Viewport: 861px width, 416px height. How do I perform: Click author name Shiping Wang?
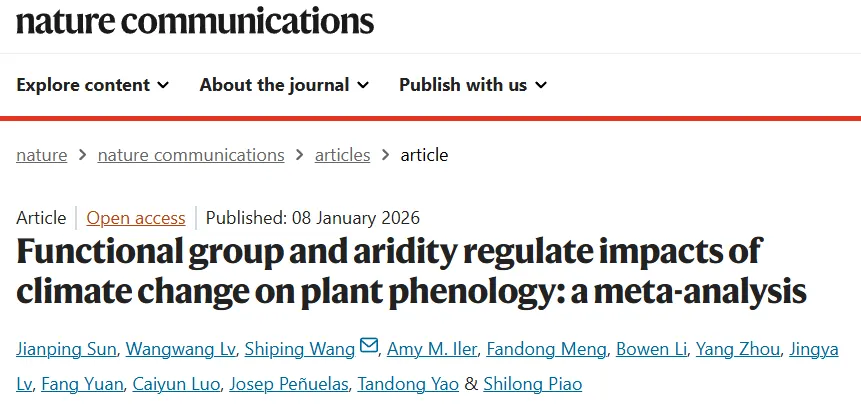tap(300, 349)
